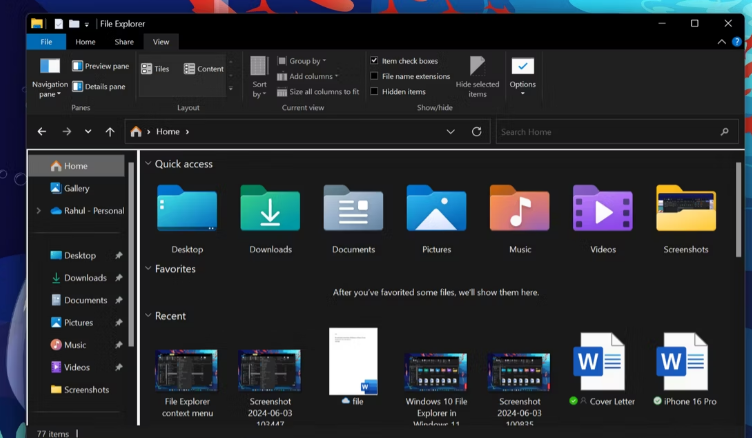Select Windows 10 File Explorer thumbnail
752x438 pixels.
click(x=436, y=372)
